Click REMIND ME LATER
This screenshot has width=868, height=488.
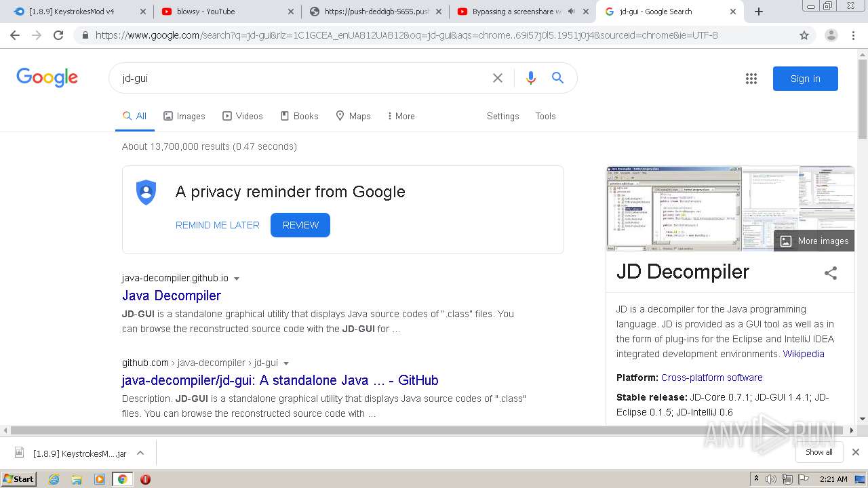218,225
